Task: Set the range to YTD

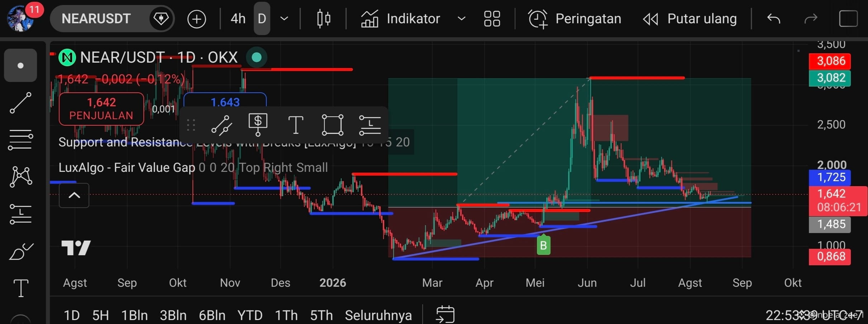Action: tap(250, 315)
